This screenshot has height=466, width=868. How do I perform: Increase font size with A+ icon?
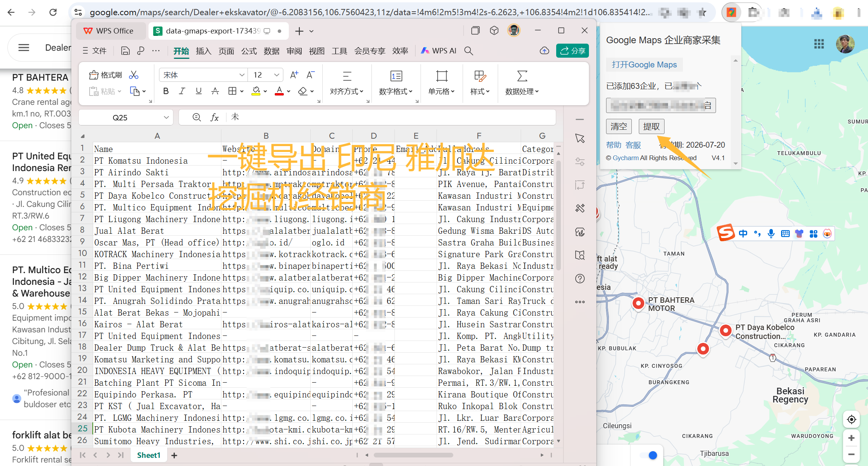pos(294,75)
